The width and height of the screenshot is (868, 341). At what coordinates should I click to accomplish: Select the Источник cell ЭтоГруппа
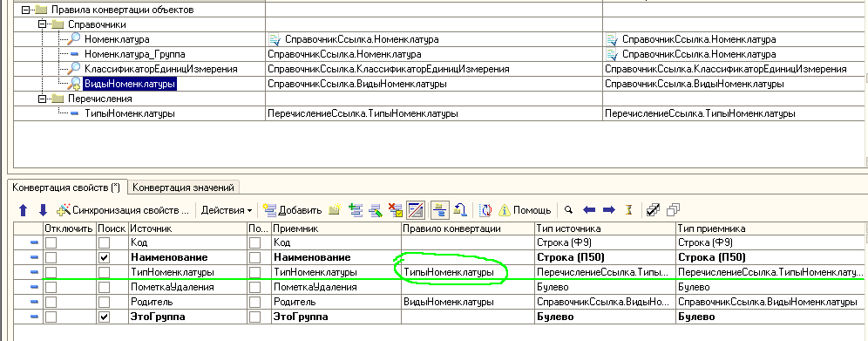(x=187, y=317)
